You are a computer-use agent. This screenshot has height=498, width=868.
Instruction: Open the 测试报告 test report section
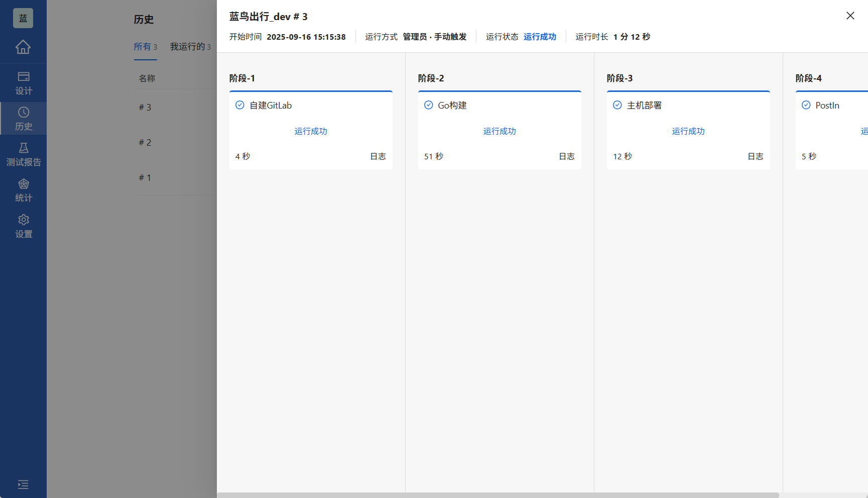[x=23, y=154]
